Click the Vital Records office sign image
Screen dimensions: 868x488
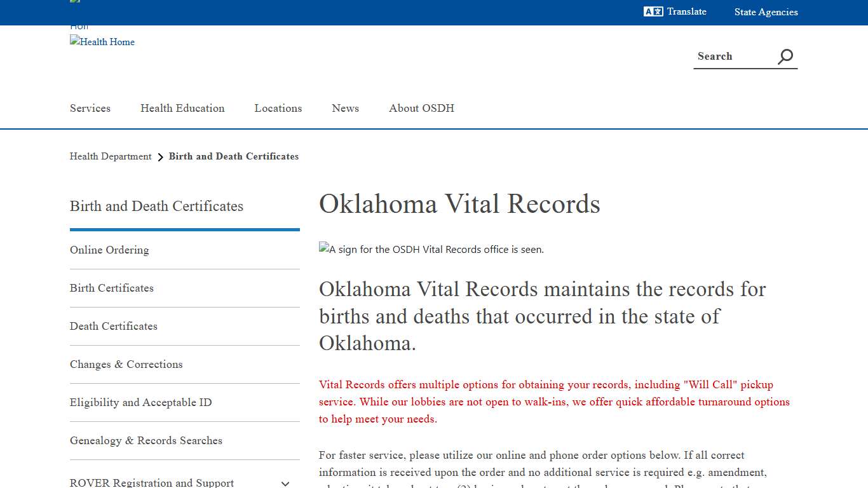(x=431, y=249)
